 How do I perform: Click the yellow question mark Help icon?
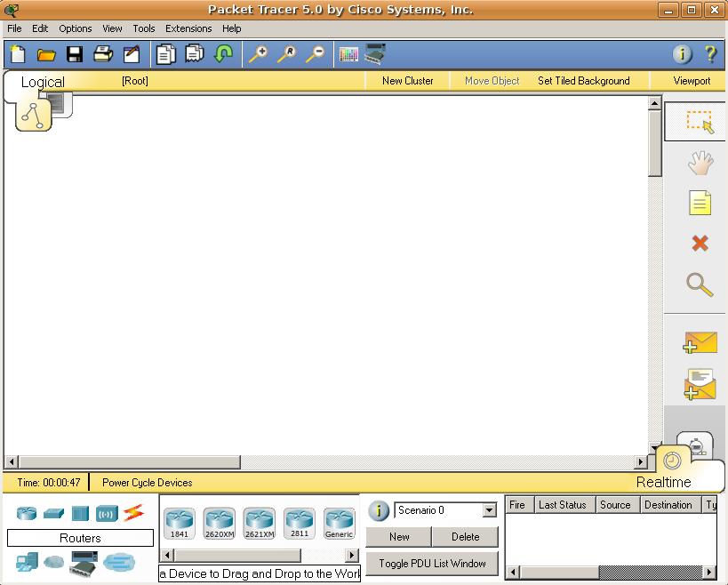711,54
